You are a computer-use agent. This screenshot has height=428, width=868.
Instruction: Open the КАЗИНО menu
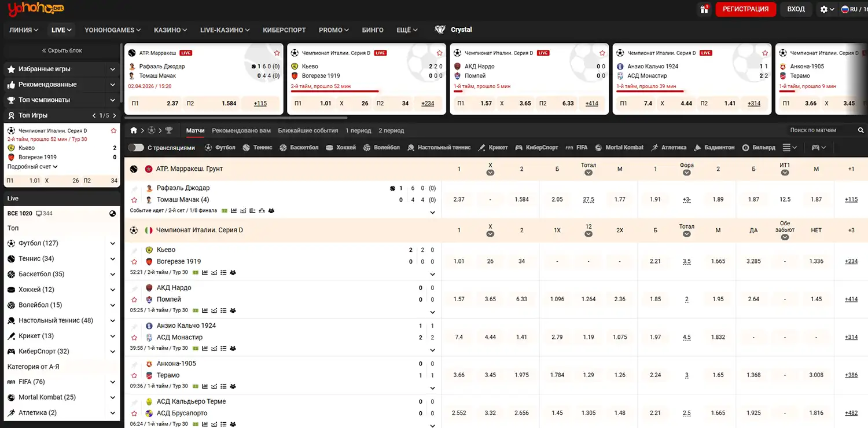pos(170,30)
